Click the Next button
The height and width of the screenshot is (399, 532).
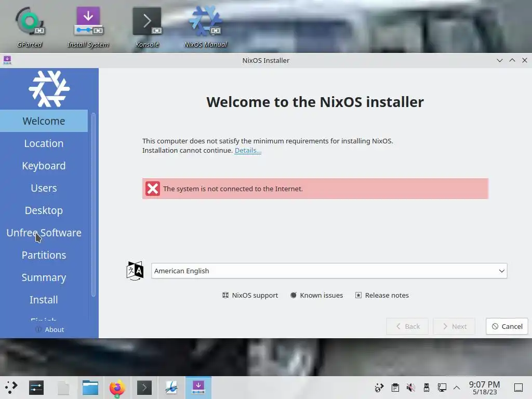(454, 326)
